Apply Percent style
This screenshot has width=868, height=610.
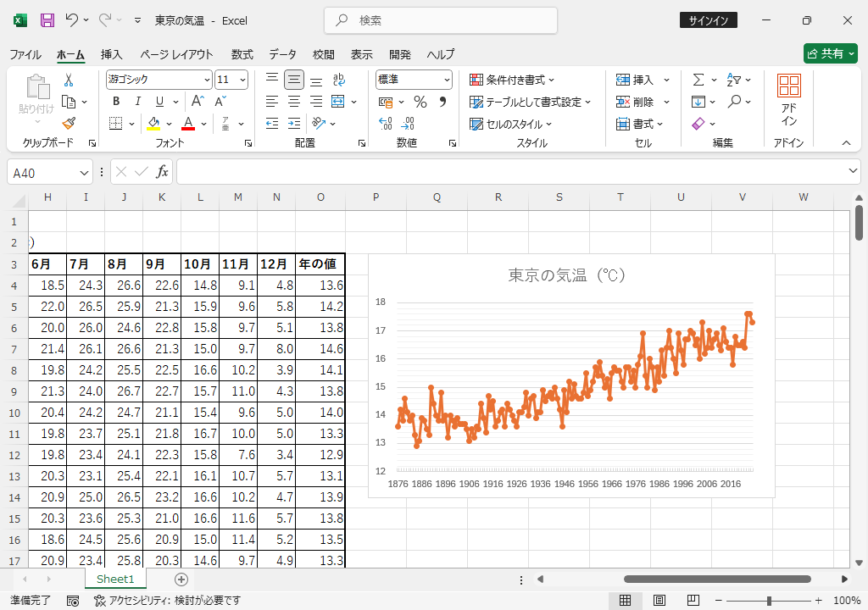420,102
